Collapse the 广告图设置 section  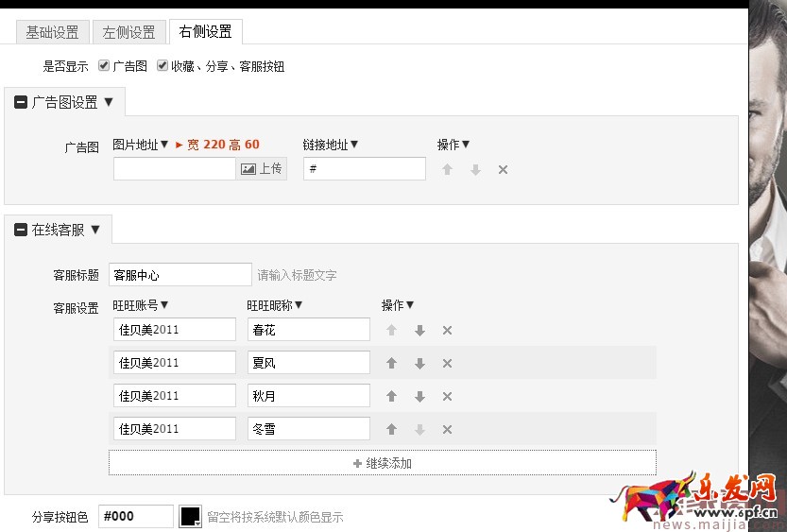pyautogui.click(x=21, y=102)
